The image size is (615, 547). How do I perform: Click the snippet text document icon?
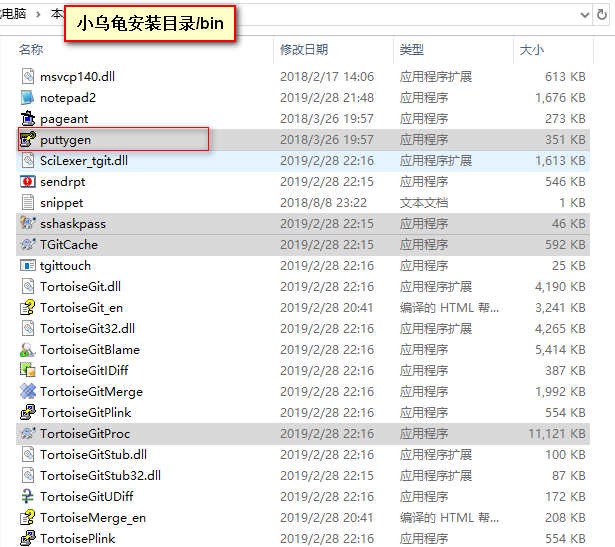coord(27,202)
